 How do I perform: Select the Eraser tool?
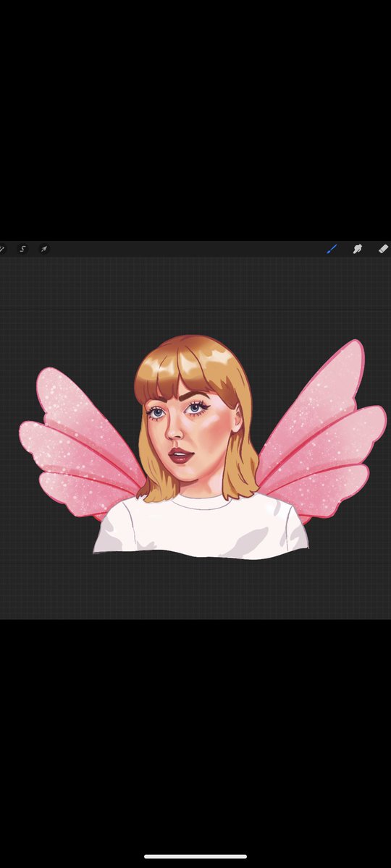tap(384, 249)
